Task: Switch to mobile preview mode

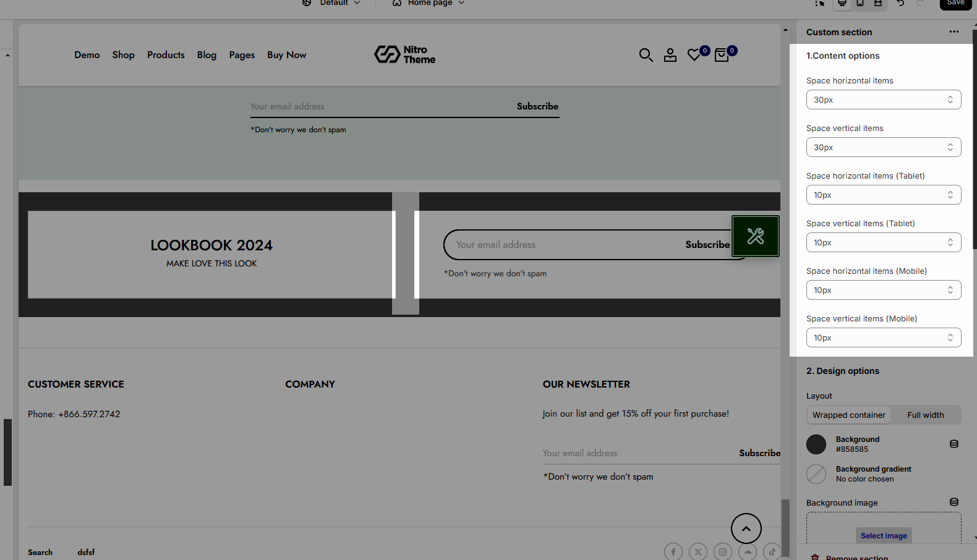Action: click(860, 3)
